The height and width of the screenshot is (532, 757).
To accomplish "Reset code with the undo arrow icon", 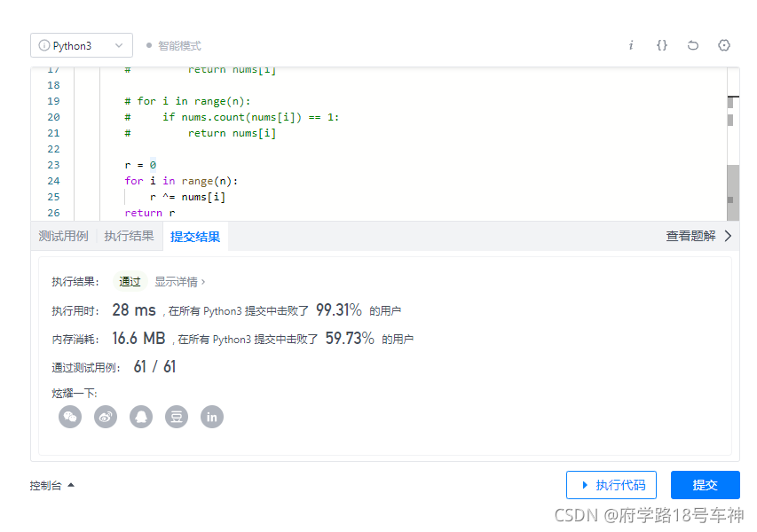I will pos(693,45).
